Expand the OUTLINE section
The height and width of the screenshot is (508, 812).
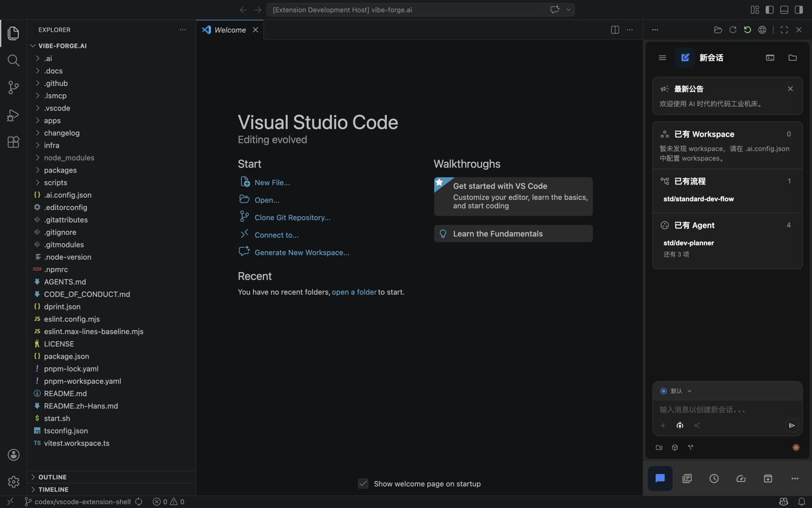click(113, 478)
